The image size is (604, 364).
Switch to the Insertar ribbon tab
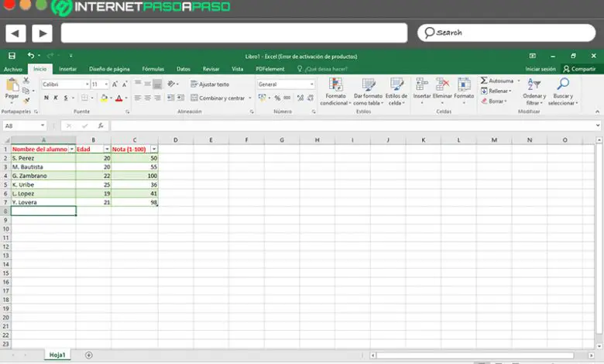tap(68, 69)
